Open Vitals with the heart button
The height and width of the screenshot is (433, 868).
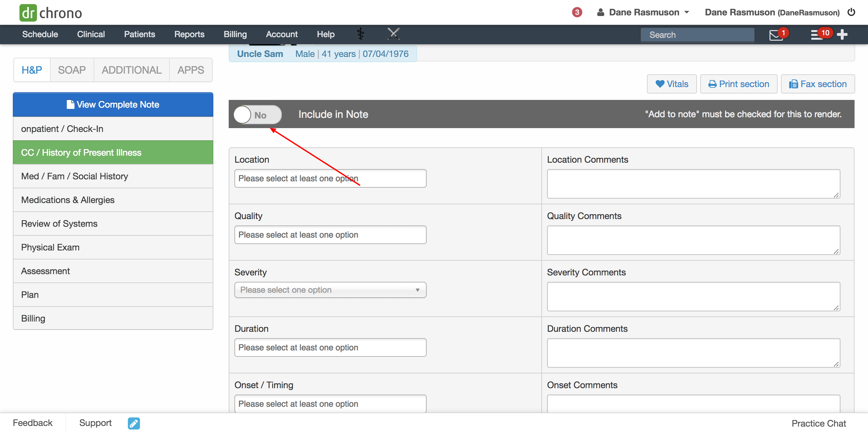tap(672, 84)
